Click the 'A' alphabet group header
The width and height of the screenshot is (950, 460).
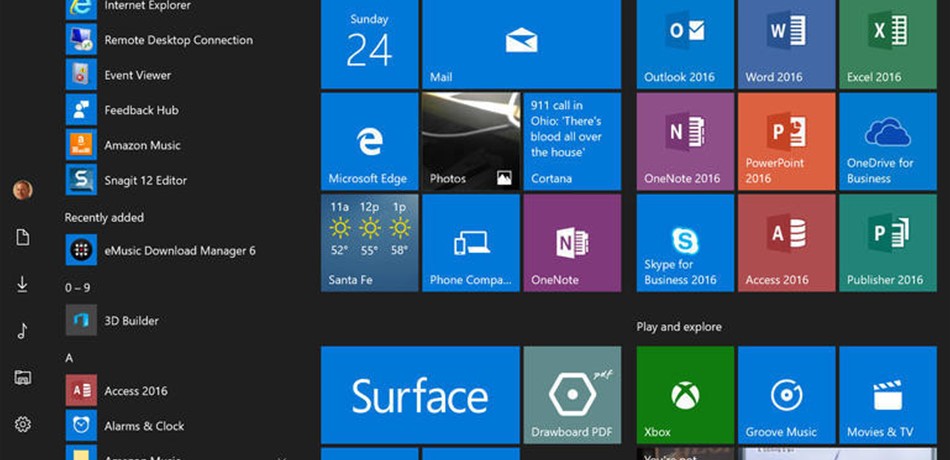69,358
